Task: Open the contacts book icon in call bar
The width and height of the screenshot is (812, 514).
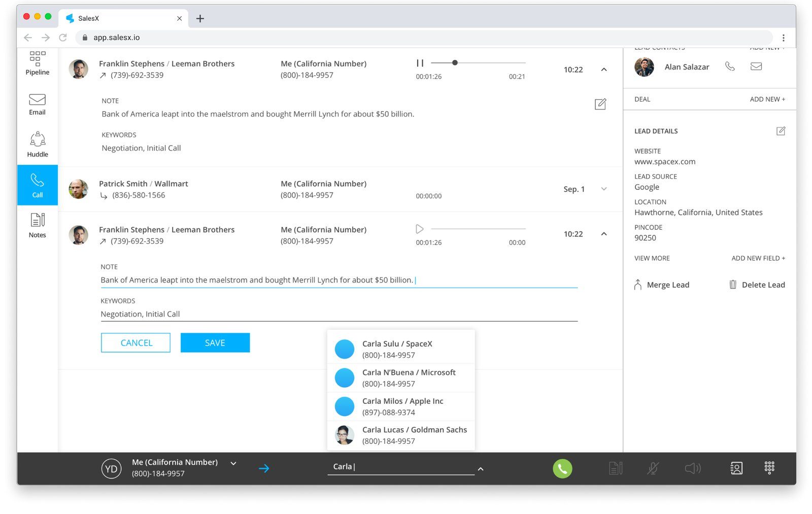Action: click(736, 468)
